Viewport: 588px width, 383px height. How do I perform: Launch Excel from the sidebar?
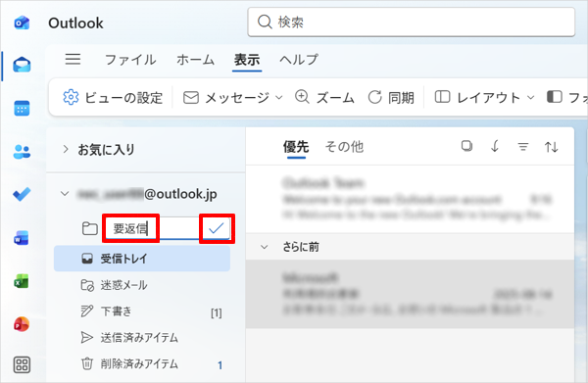[x=22, y=281]
